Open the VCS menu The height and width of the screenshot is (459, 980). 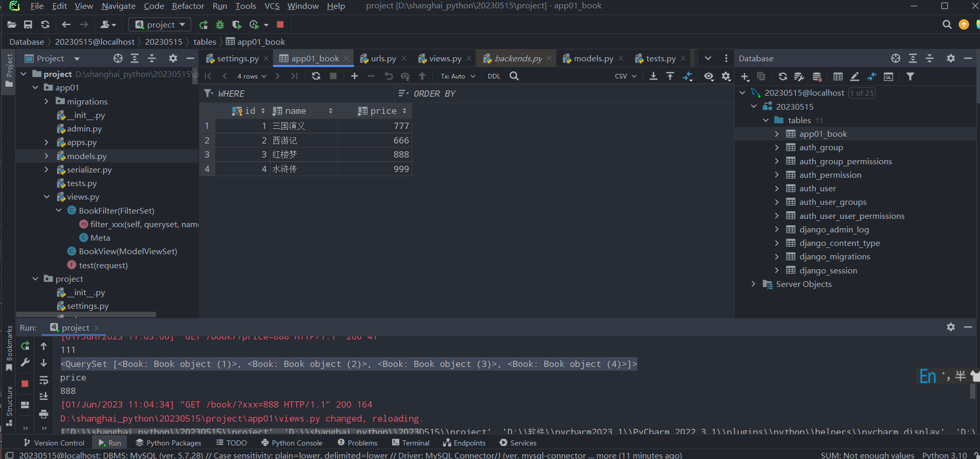272,6
